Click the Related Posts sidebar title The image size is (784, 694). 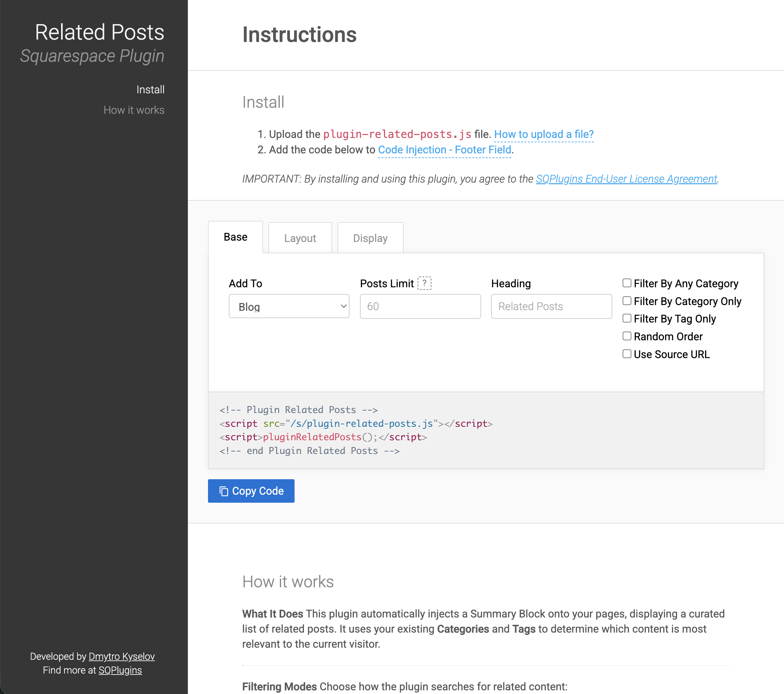(x=100, y=32)
